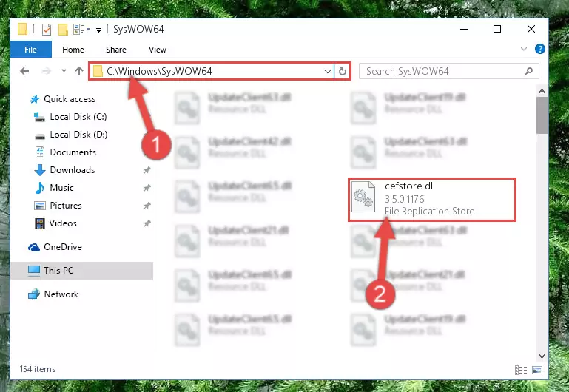Minimize the SysWOW64 window
The width and height of the screenshot is (569, 392).
tap(464, 29)
